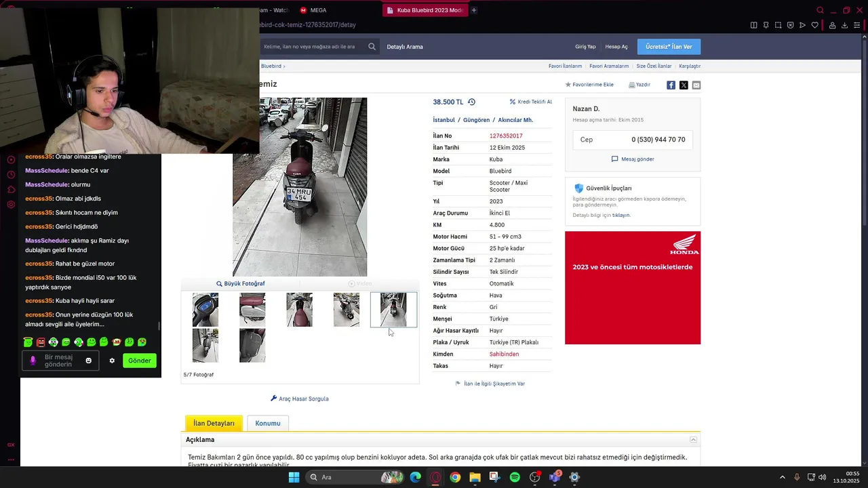Image resolution: width=868 pixels, height=488 pixels.
Task: Switch to the Kuba Bluebird 2023 tab
Action: point(425,10)
